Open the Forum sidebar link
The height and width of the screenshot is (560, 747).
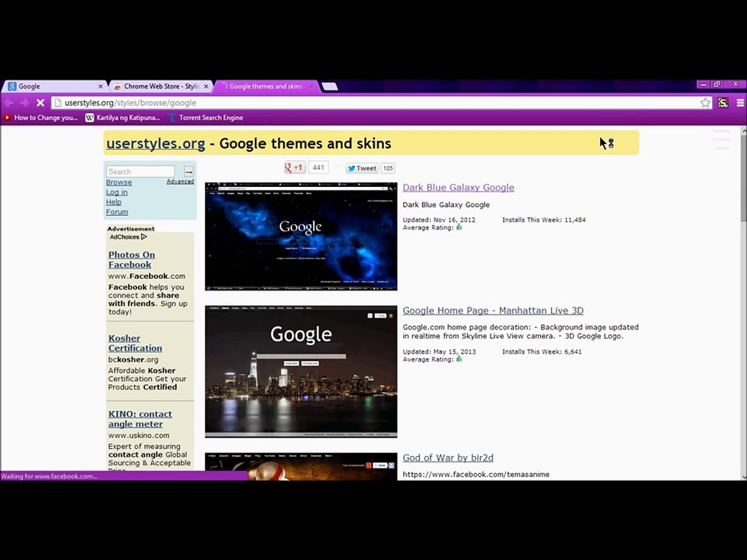coord(117,212)
